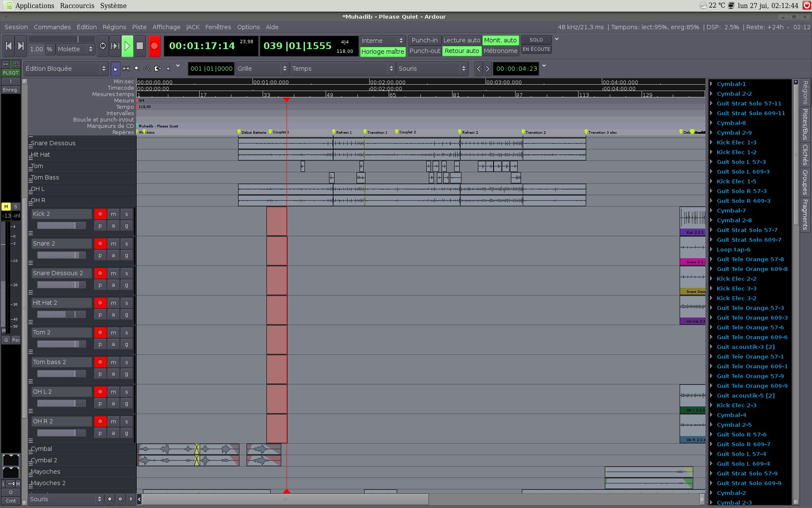Open the Grille snap mode dropdown

point(262,69)
